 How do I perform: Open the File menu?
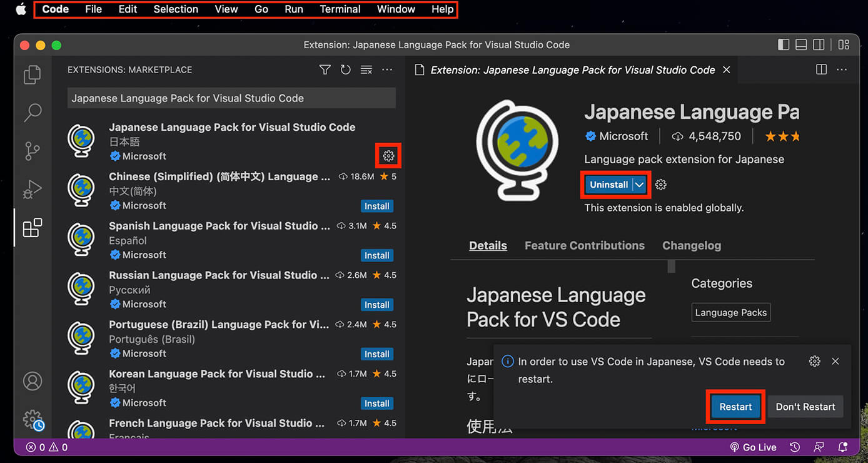coord(93,9)
